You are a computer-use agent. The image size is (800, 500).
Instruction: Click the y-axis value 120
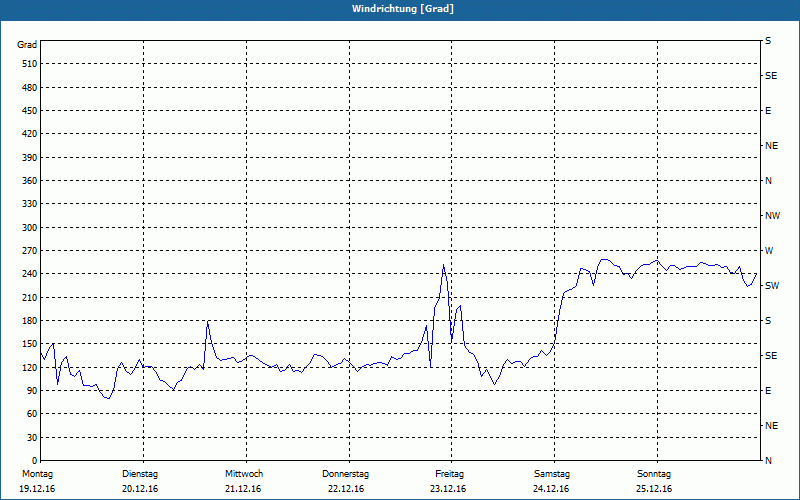pos(29,367)
